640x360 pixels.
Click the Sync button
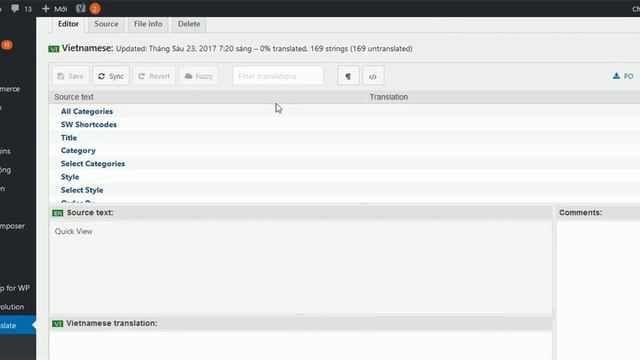pos(111,76)
